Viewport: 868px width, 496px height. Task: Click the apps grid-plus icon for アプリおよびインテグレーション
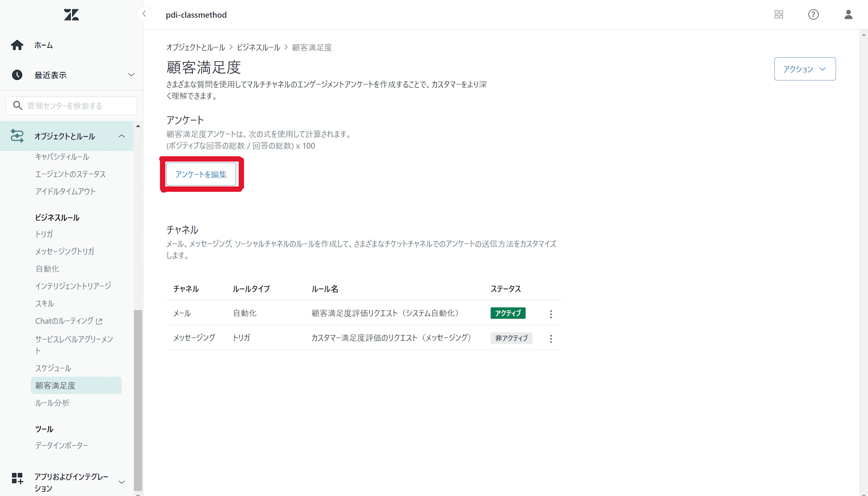(x=17, y=479)
